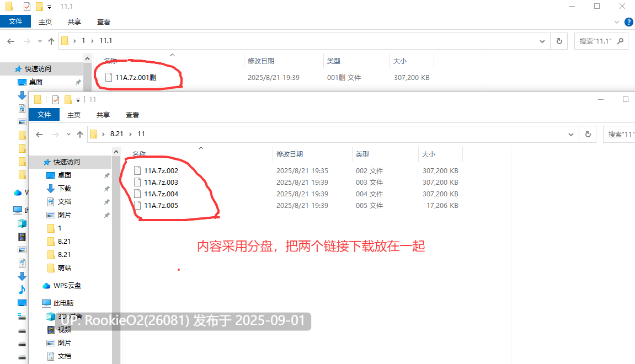Expand address bar history in 11.1 window
The image size is (635, 364).
(x=542, y=41)
